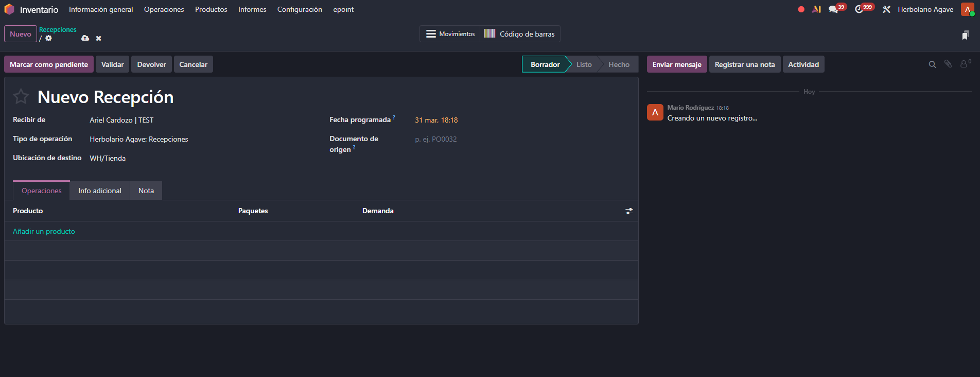Open the Configuración menu
This screenshot has width=980, height=377.
pyautogui.click(x=300, y=9)
